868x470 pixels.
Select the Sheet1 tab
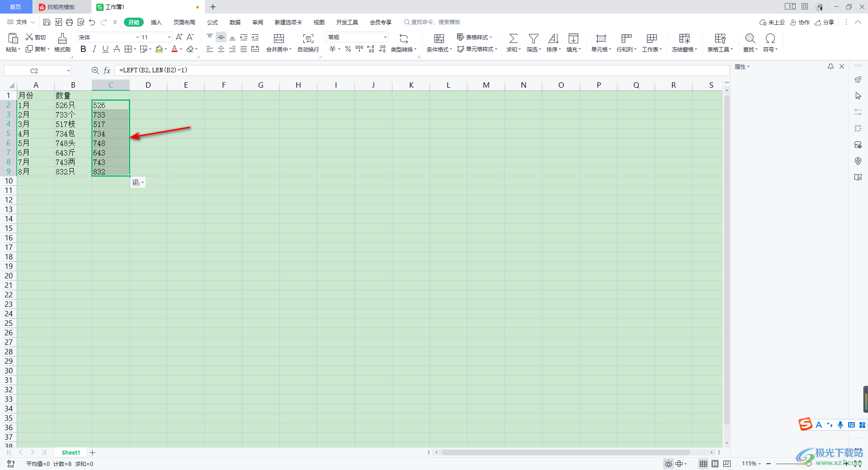click(x=71, y=452)
